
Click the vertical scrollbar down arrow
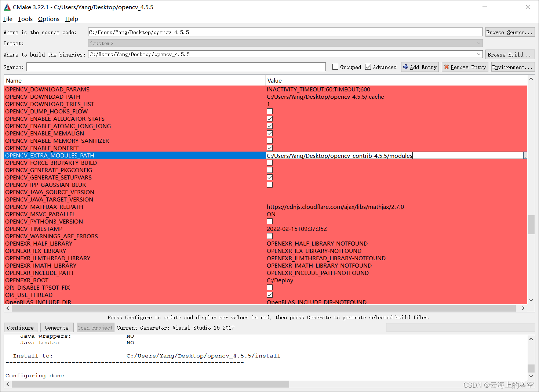click(x=531, y=300)
